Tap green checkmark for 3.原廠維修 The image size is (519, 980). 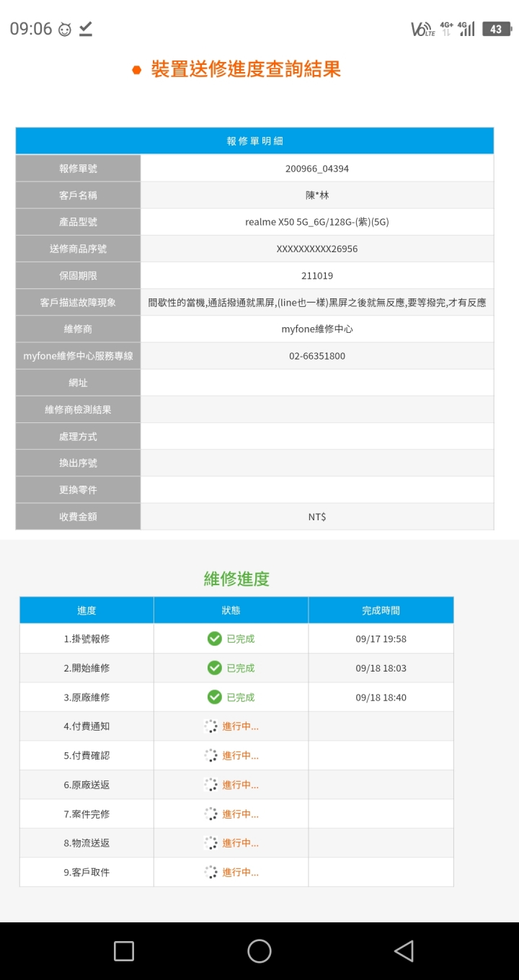point(214,697)
